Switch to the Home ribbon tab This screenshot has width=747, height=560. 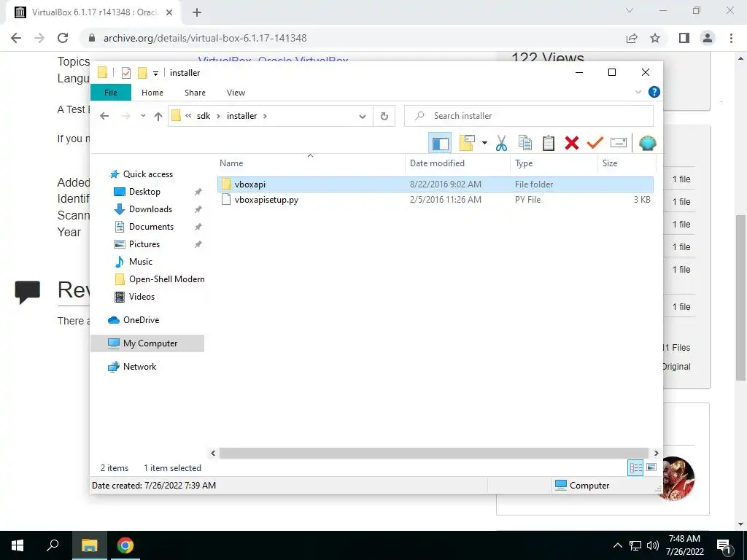coord(152,93)
